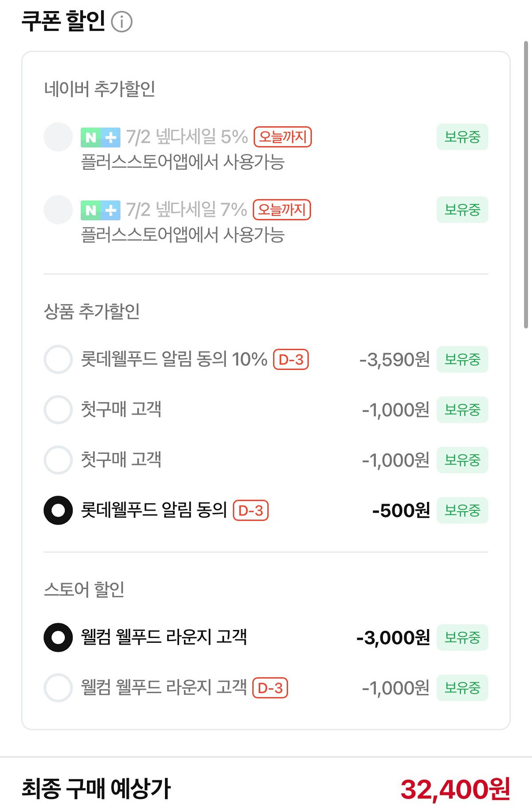Viewport: 532px width, 811px height.
Task: Open the coupon discount info icon
Action: click(x=121, y=22)
